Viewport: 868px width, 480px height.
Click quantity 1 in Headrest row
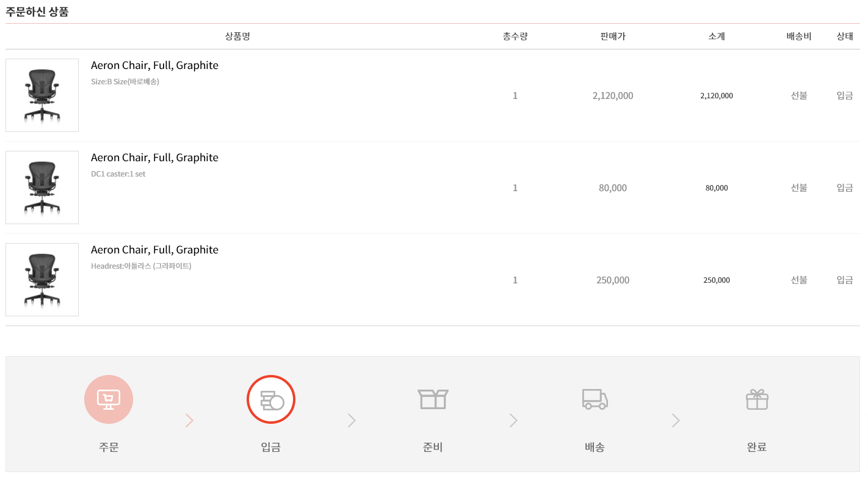pyautogui.click(x=515, y=280)
